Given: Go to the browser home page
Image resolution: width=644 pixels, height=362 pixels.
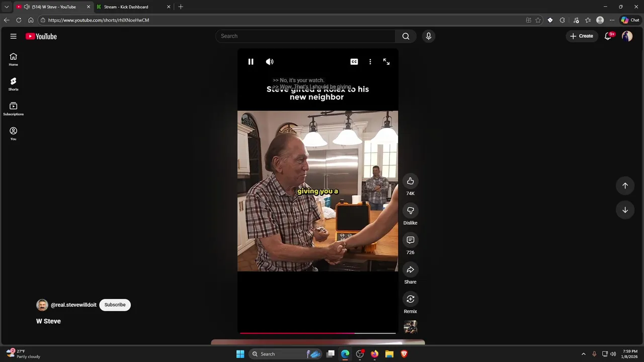Looking at the screenshot, I should click(x=31, y=20).
